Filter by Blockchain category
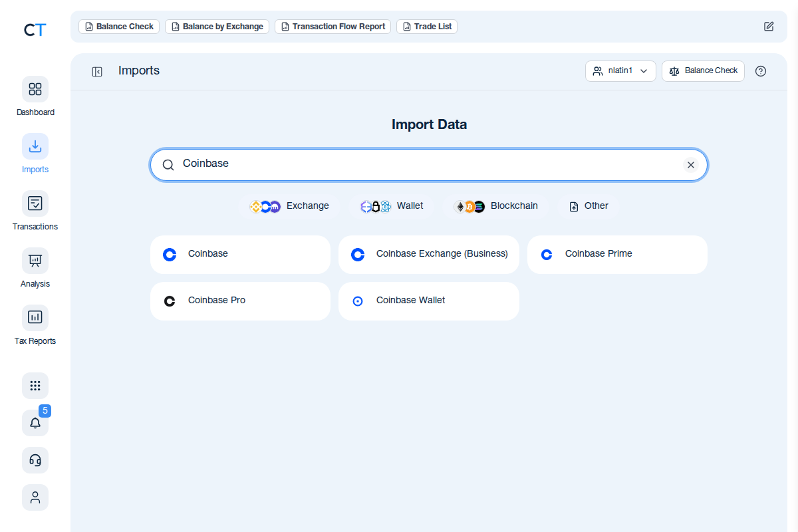This screenshot has height=532, width=798. click(x=496, y=206)
